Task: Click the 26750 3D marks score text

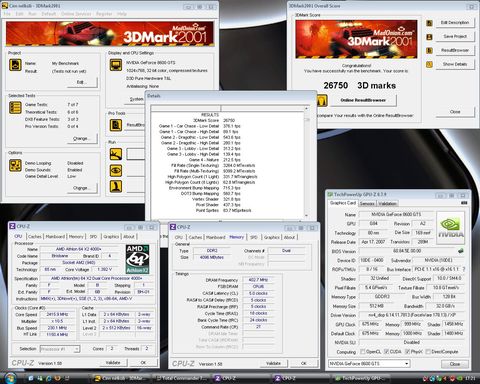Action: pos(359,86)
